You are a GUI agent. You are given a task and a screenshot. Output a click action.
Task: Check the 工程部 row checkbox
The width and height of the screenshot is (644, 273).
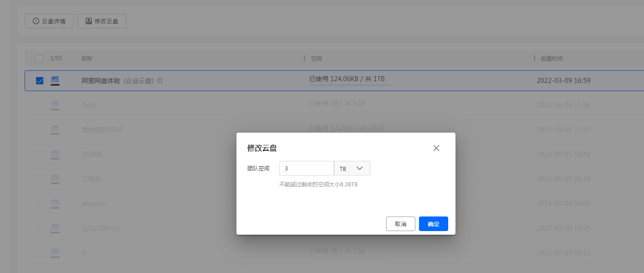coord(40,179)
